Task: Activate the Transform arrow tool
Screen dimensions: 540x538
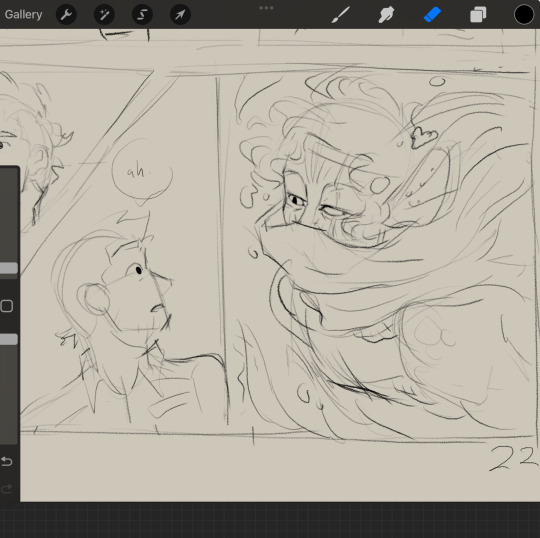Action: coord(180,14)
